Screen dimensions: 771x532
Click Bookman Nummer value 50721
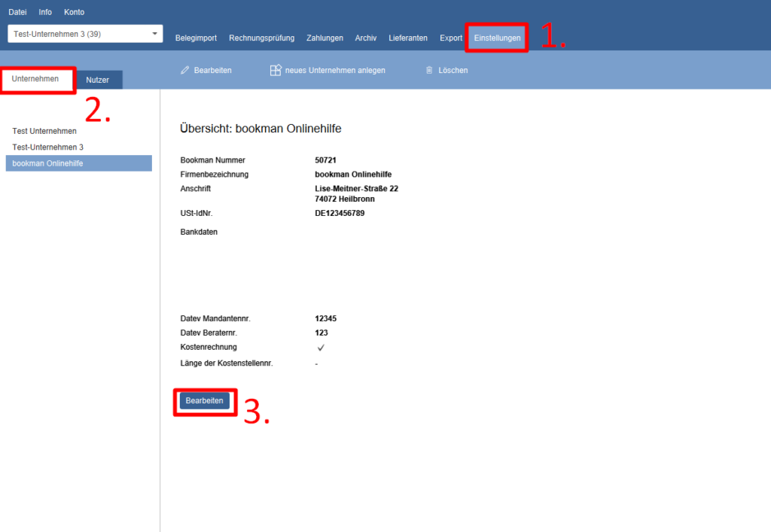coord(325,160)
